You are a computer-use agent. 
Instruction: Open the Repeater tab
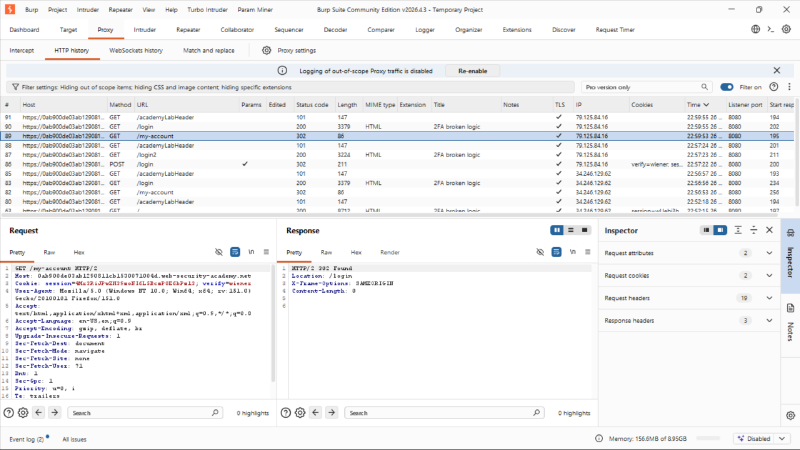(188, 30)
